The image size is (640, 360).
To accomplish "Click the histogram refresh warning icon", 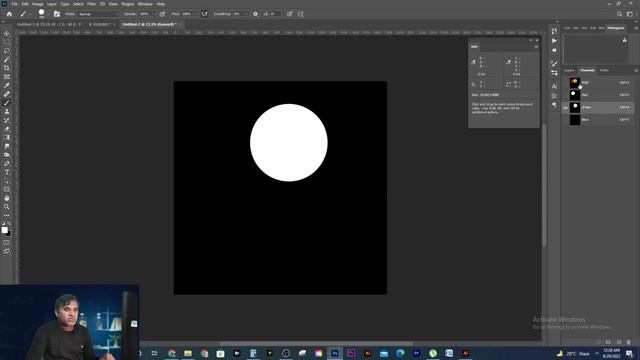I will 624,40.
